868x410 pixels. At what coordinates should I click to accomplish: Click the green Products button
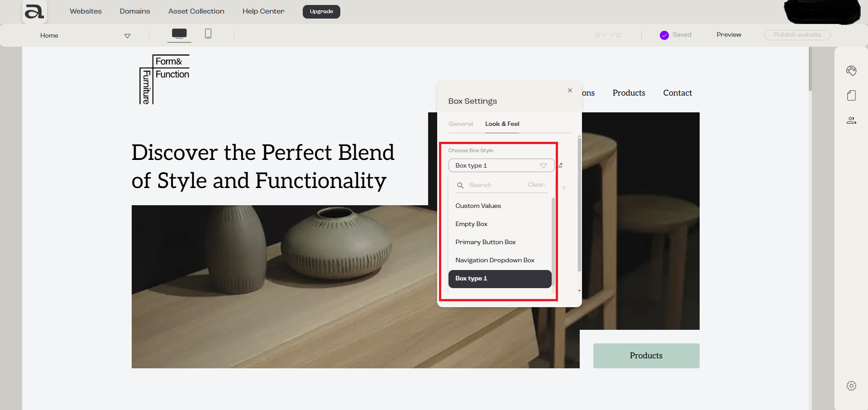(646, 356)
